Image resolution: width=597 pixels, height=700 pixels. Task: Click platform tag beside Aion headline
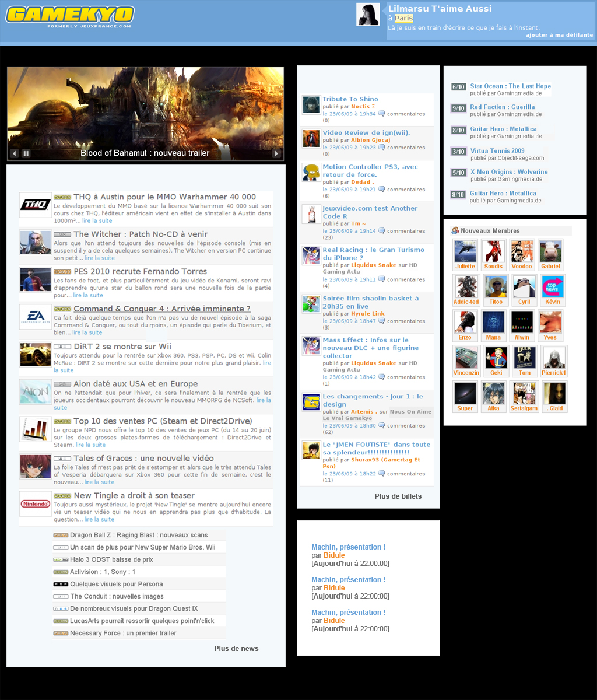[x=62, y=384]
